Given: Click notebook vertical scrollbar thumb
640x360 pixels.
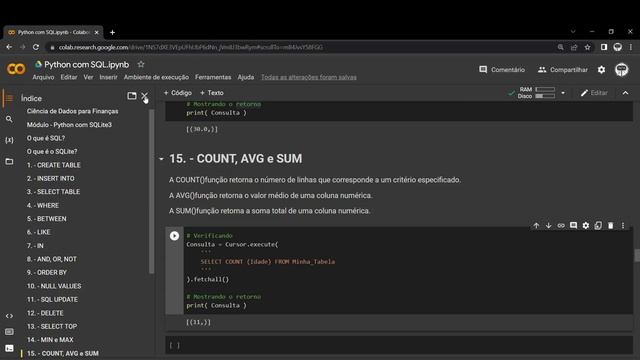Looking at the screenshot, I should click(637, 256).
